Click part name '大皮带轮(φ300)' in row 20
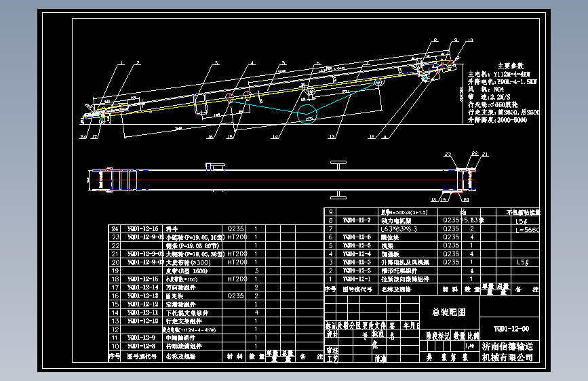The width and height of the screenshot is (588, 381). [x=188, y=262]
